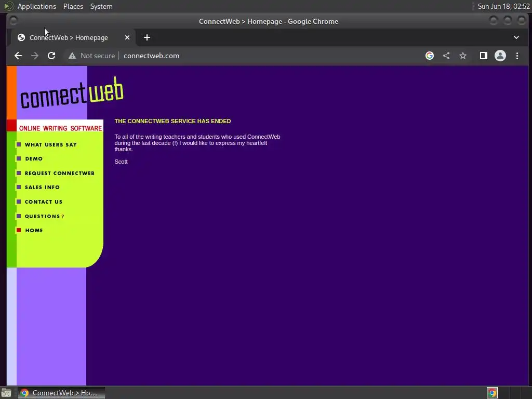The height and width of the screenshot is (399, 532).
Task: Click the Google icon in the address bar
Action: [x=430, y=56]
